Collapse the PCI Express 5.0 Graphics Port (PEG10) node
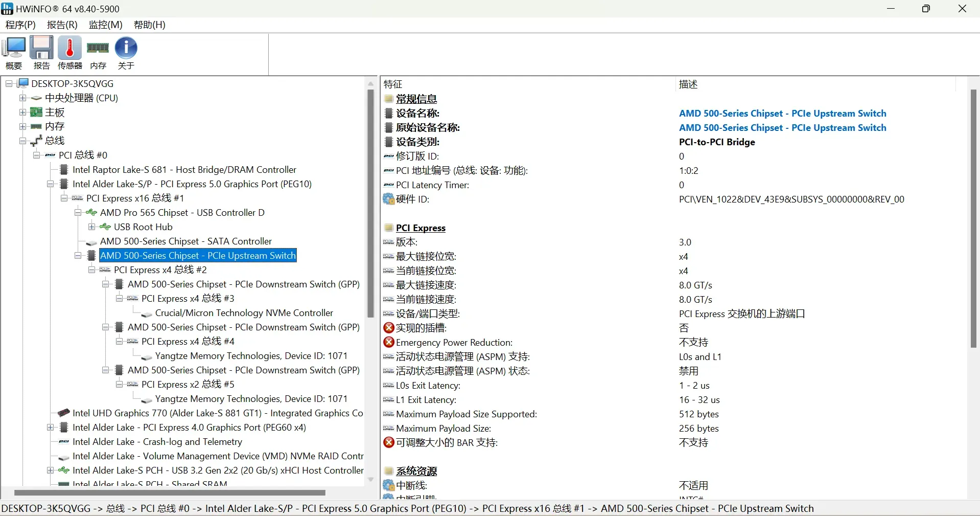Image resolution: width=980 pixels, height=516 pixels. [50, 184]
